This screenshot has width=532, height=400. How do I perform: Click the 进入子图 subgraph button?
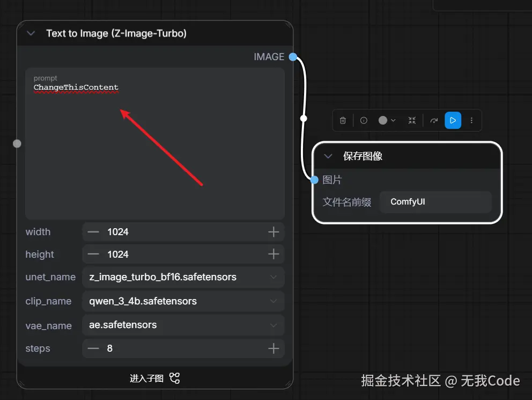[x=154, y=378]
